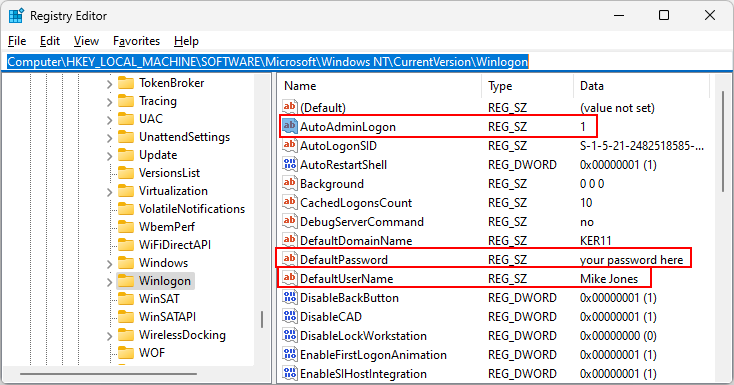
Task: Expand the TokenBroker key
Action: 109,84
